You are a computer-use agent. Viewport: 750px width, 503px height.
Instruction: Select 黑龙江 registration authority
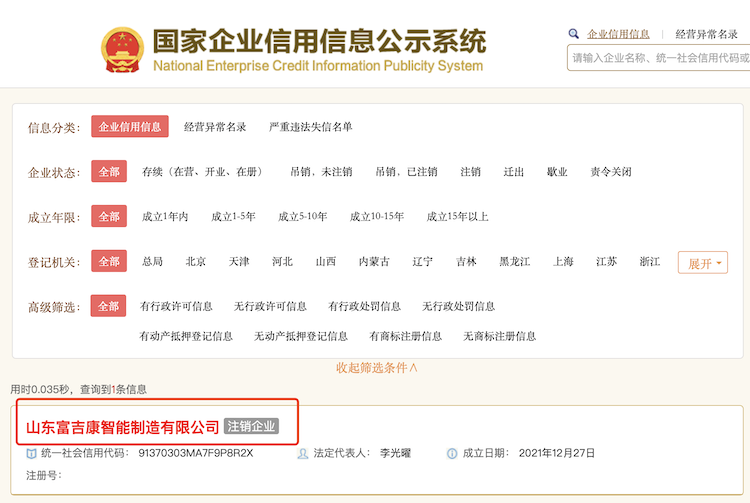pyautogui.click(x=515, y=262)
